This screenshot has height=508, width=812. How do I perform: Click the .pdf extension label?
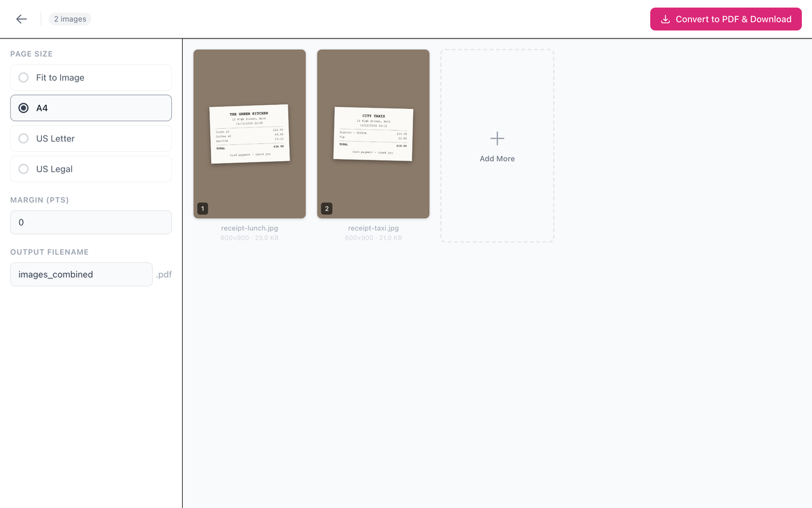tap(164, 274)
